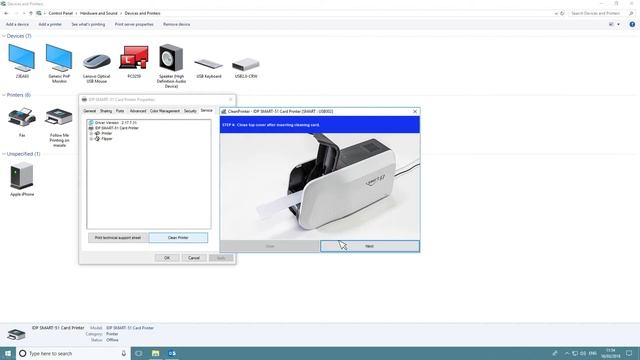
Task: Click Remove device in command bar
Action: click(177, 24)
